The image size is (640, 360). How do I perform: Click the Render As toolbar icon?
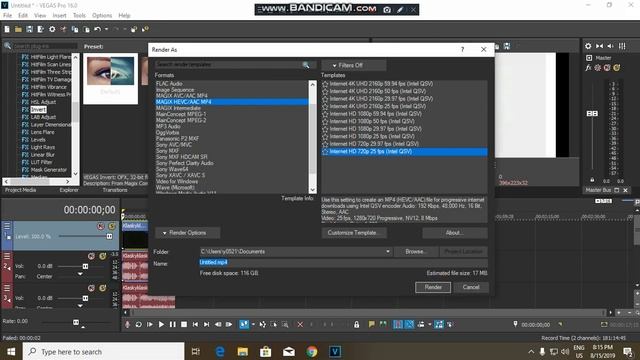pos(40,29)
